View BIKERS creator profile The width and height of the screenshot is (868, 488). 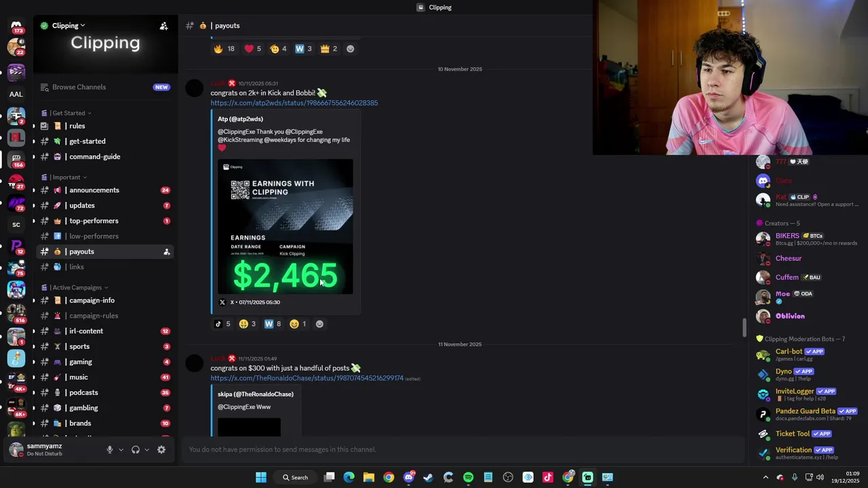coord(807,239)
